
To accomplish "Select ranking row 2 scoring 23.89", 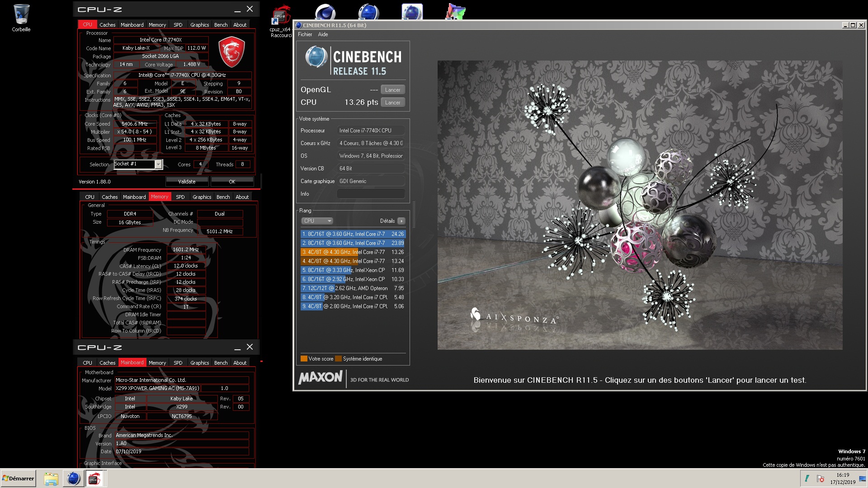I will 353,243.
